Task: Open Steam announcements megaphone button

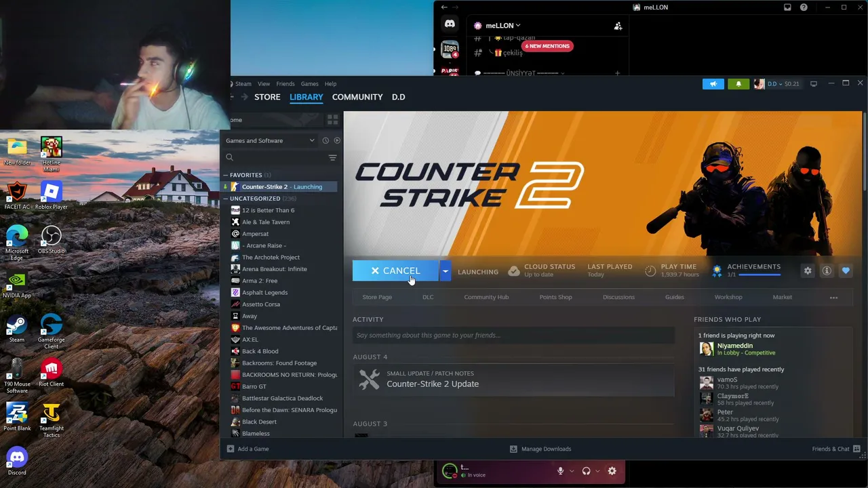Action: point(713,84)
